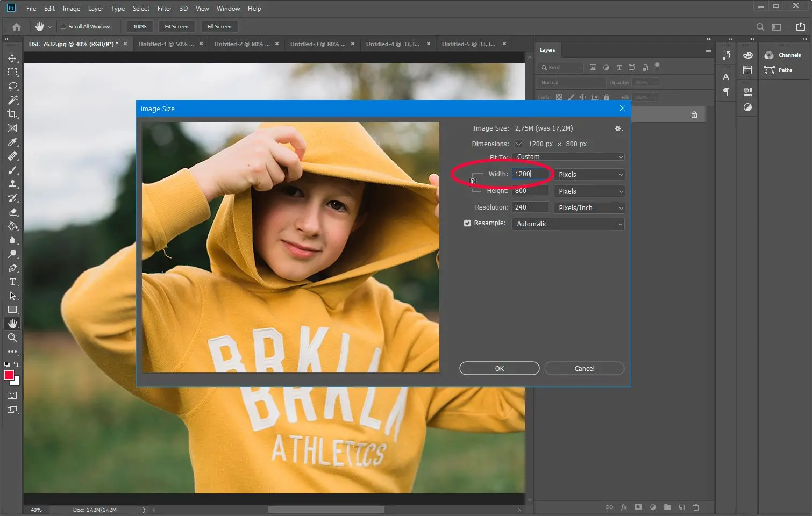Click the red foreground color swatch

[x=9, y=375]
